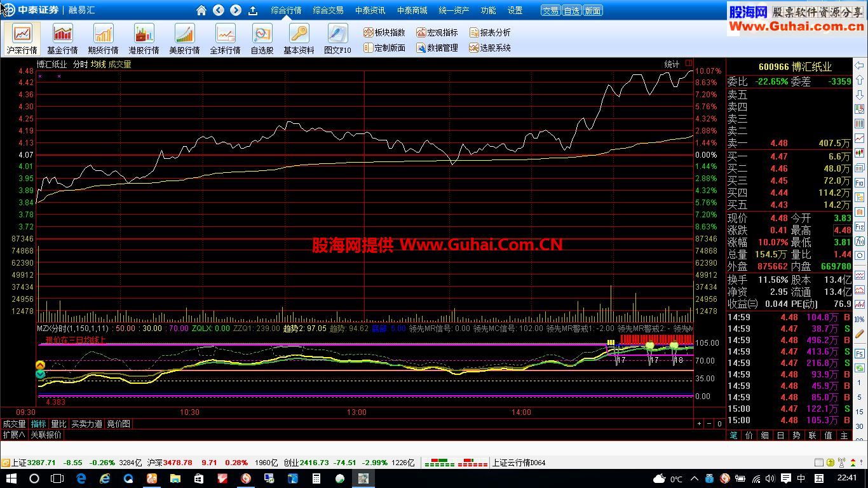Click stock name 600966 博汇纸业
868x488 pixels.
pos(795,67)
